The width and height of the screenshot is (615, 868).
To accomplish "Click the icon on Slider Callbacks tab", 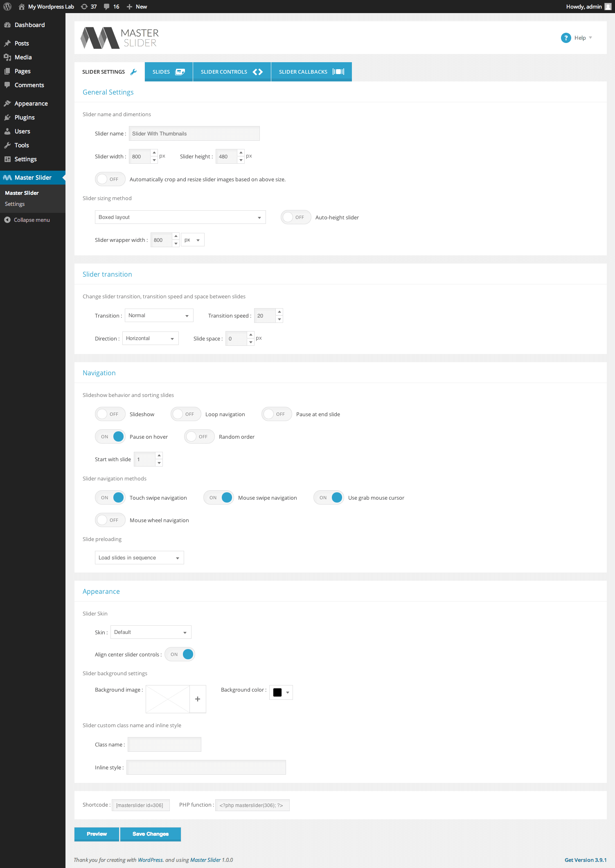I will point(338,72).
